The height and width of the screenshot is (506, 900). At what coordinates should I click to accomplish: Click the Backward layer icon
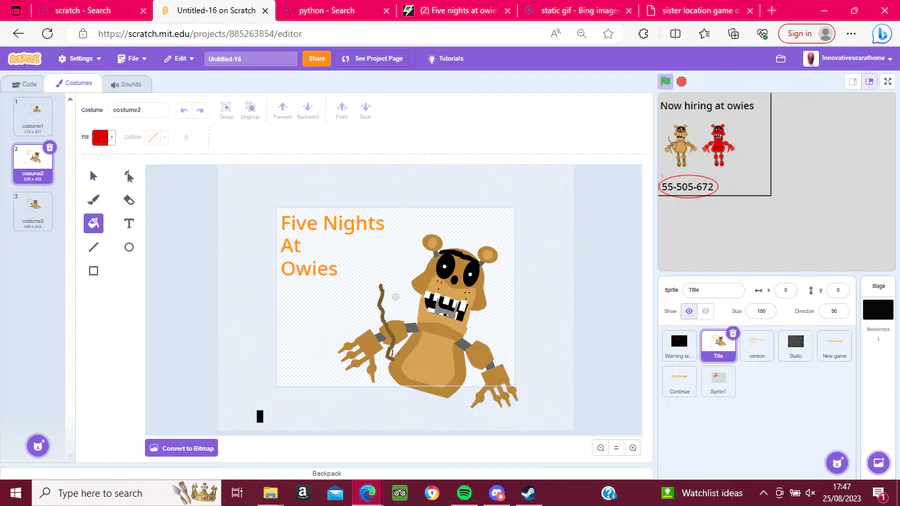308,110
